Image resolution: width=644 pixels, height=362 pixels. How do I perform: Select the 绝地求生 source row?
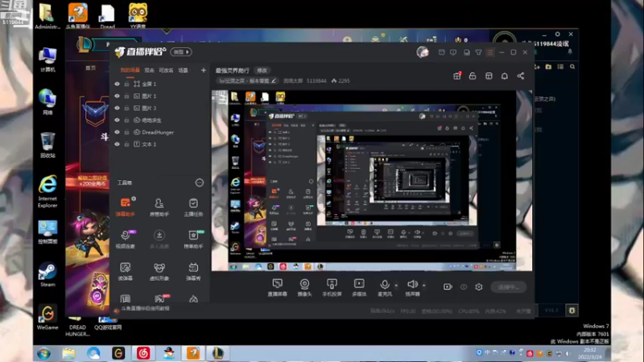[x=159, y=120]
